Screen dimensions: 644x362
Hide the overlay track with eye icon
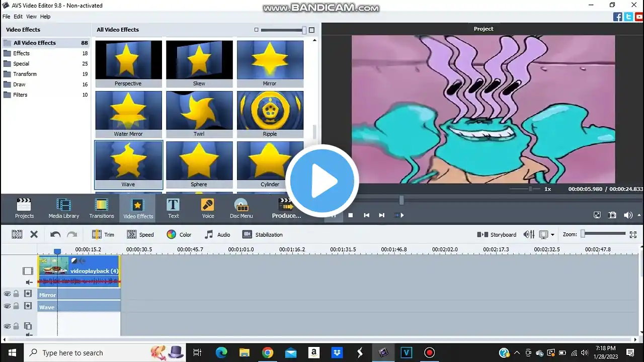click(x=7, y=326)
